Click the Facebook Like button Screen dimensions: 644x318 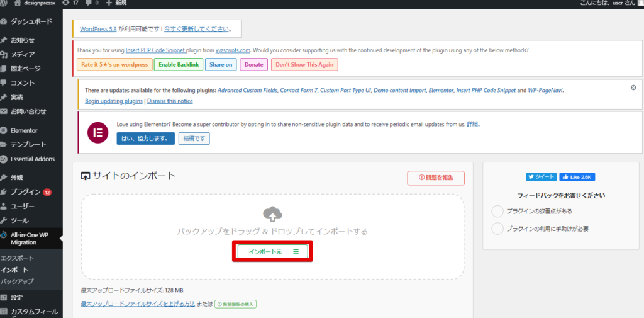pos(577,177)
